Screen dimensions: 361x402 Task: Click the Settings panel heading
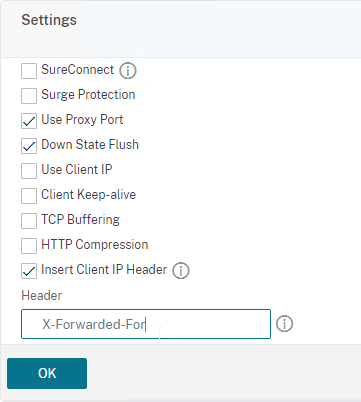point(49,20)
